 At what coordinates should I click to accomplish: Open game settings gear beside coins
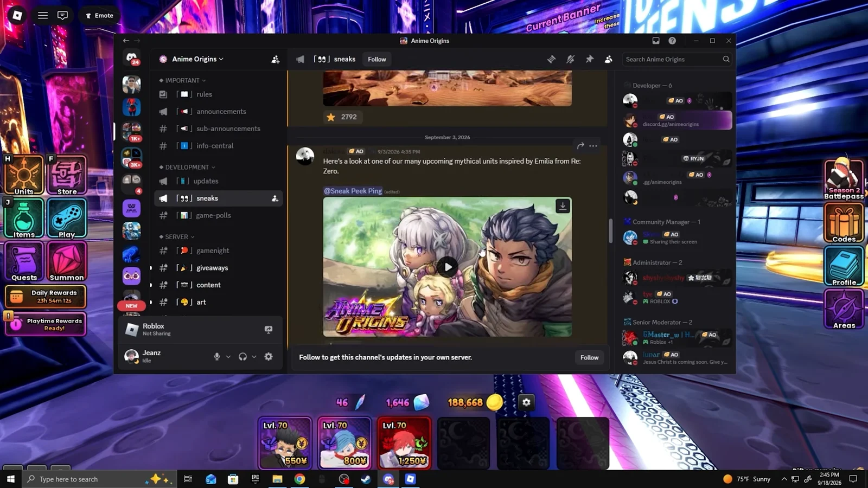(526, 402)
